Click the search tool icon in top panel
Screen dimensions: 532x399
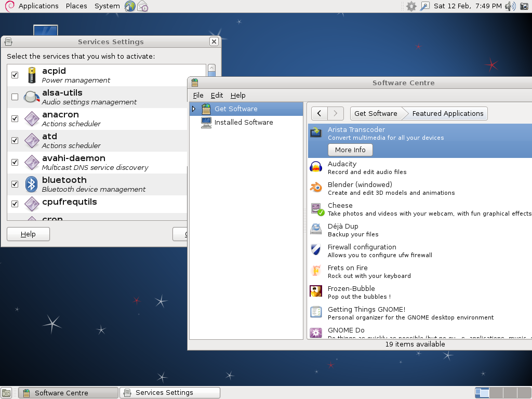pos(425,6)
